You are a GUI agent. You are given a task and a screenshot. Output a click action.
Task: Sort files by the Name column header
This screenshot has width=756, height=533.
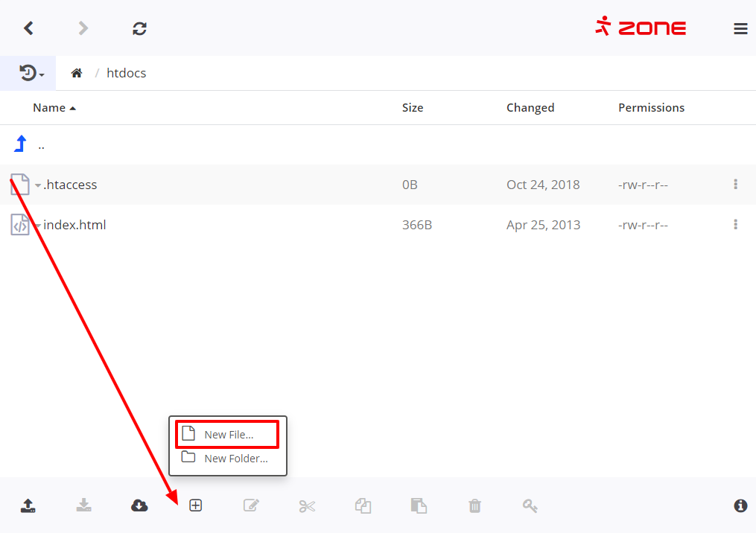(49, 108)
